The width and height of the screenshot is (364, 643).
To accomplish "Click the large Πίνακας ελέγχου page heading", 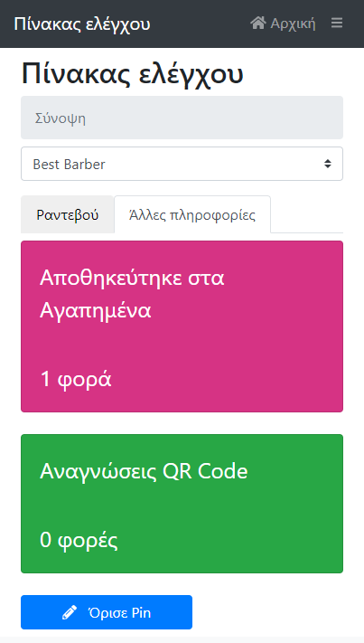I will coord(132,73).
